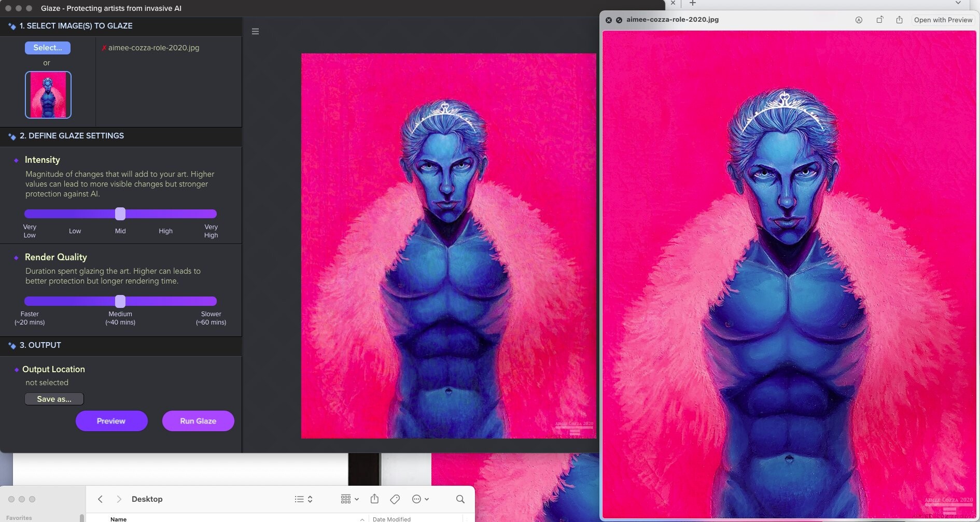This screenshot has width=980, height=522.
Task: Open the tags icon in Finder toolbar
Action: point(395,499)
